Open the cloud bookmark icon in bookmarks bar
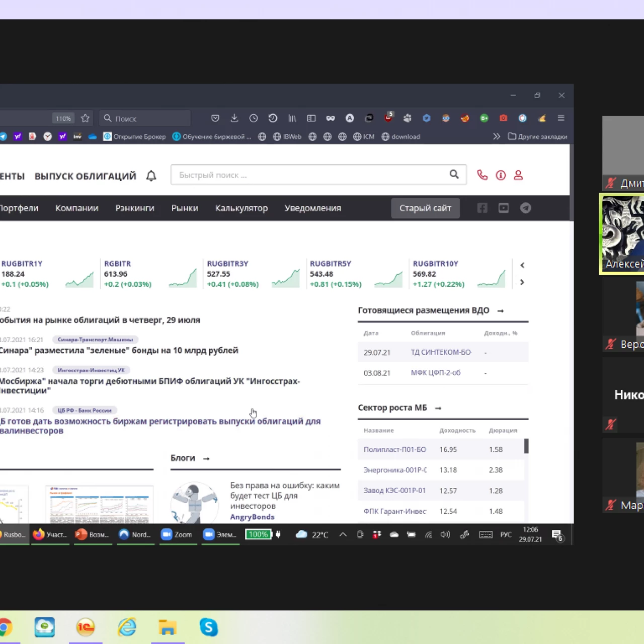Image resolution: width=644 pixels, height=644 pixels. (x=93, y=136)
